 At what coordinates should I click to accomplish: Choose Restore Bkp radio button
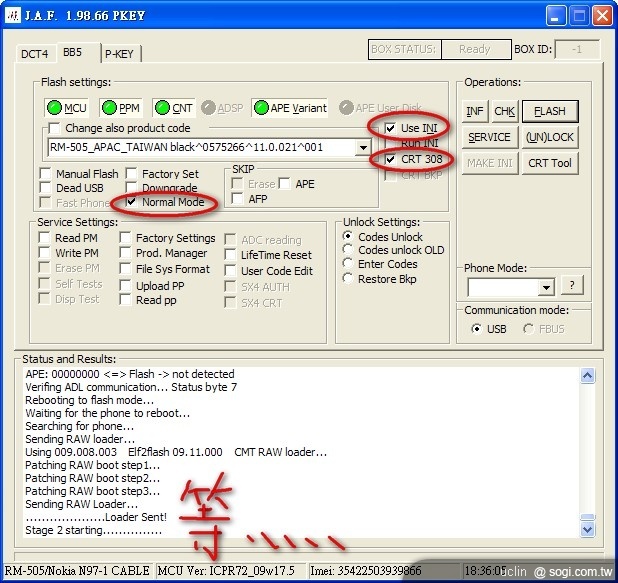tap(348, 279)
